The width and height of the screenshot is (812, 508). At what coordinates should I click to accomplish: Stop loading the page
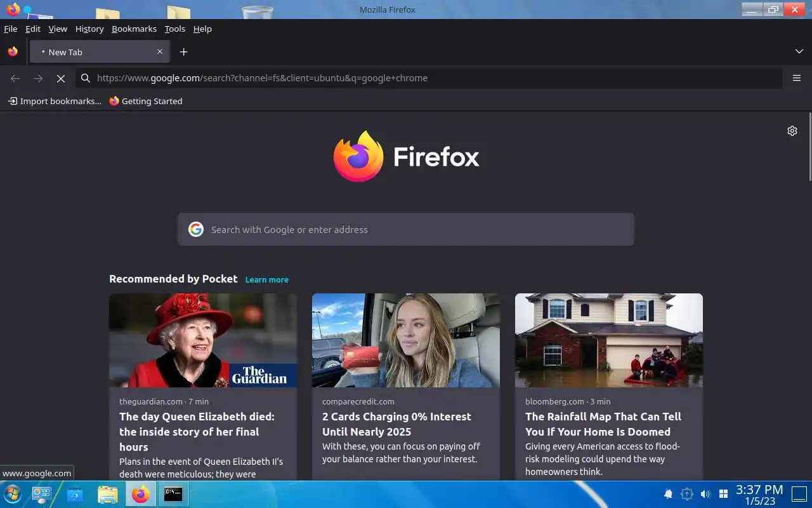point(61,78)
